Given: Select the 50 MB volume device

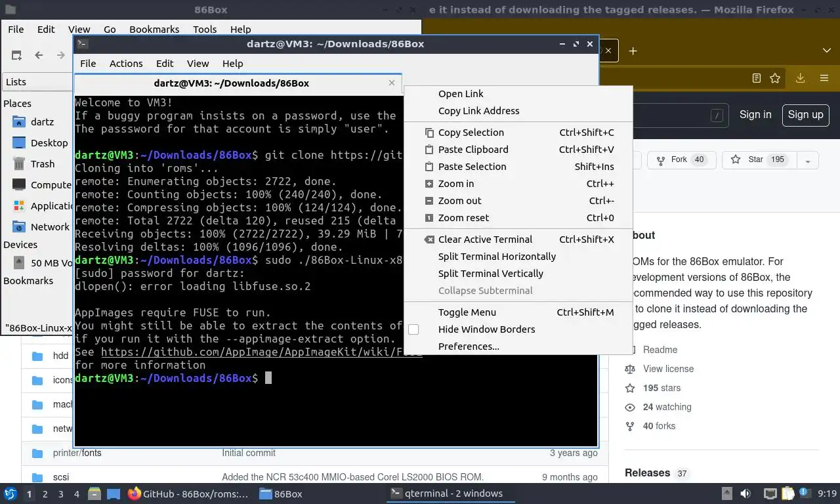Looking at the screenshot, I should [x=43, y=262].
